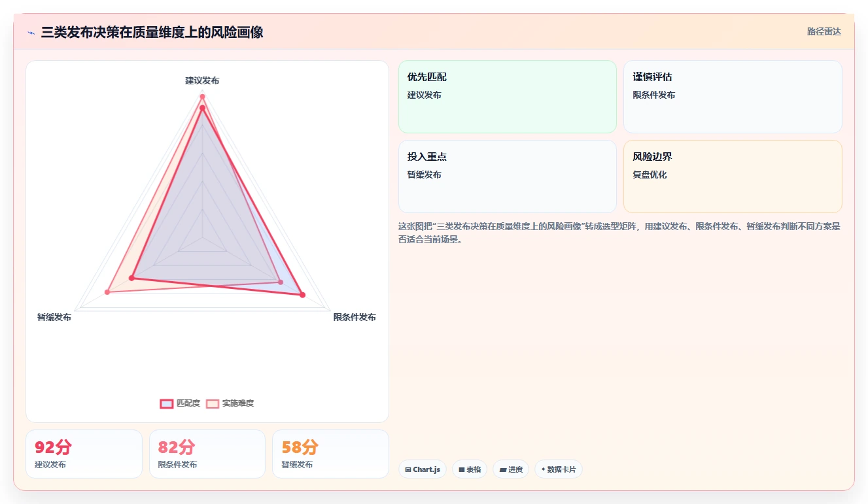Click the star icon in 数据卡片 tag
Viewport: 868px width, 504px height.
(543, 469)
